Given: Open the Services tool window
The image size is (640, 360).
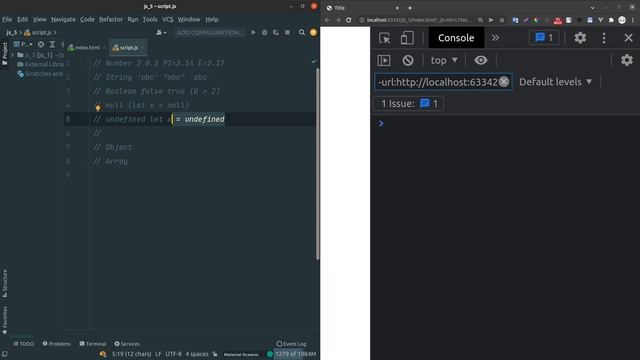Looking at the screenshot, I should (x=127, y=344).
